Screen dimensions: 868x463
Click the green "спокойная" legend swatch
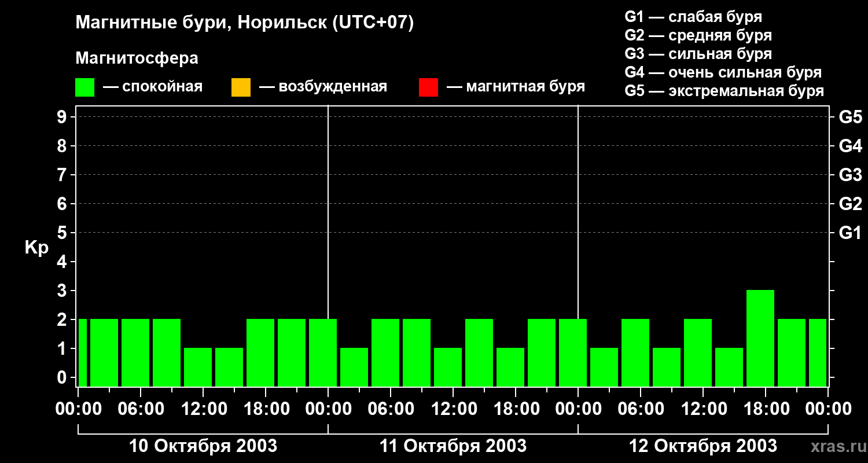coord(85,87)
